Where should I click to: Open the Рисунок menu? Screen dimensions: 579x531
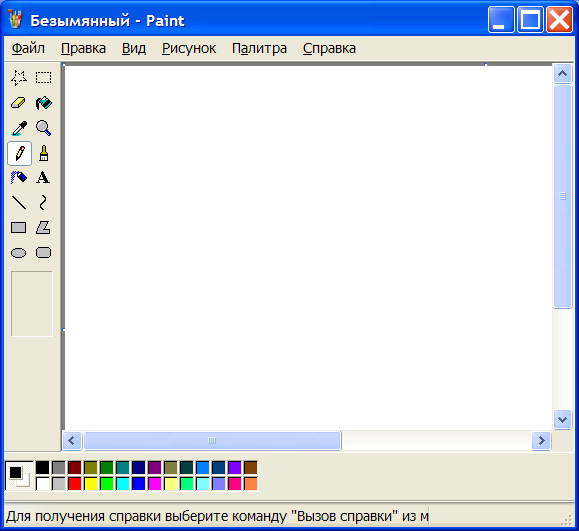(x=189, y=48)
